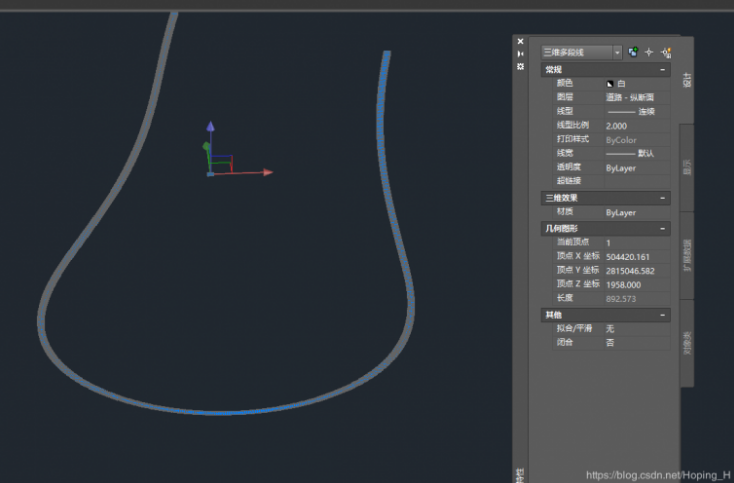The width and height of the screenshot is (734, 483).
Task: Click the white color swatch in 颜色 row
Action: [x=609, y=84]
